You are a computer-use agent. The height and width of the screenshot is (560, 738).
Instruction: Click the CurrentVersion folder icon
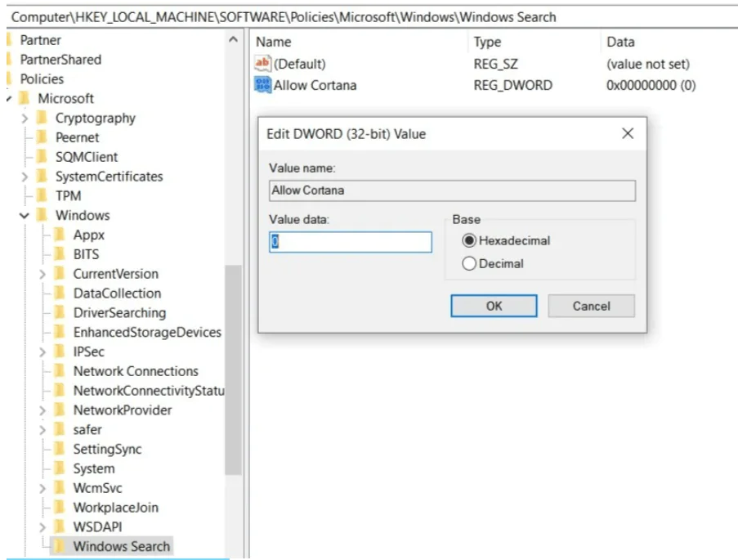[60, 274]
